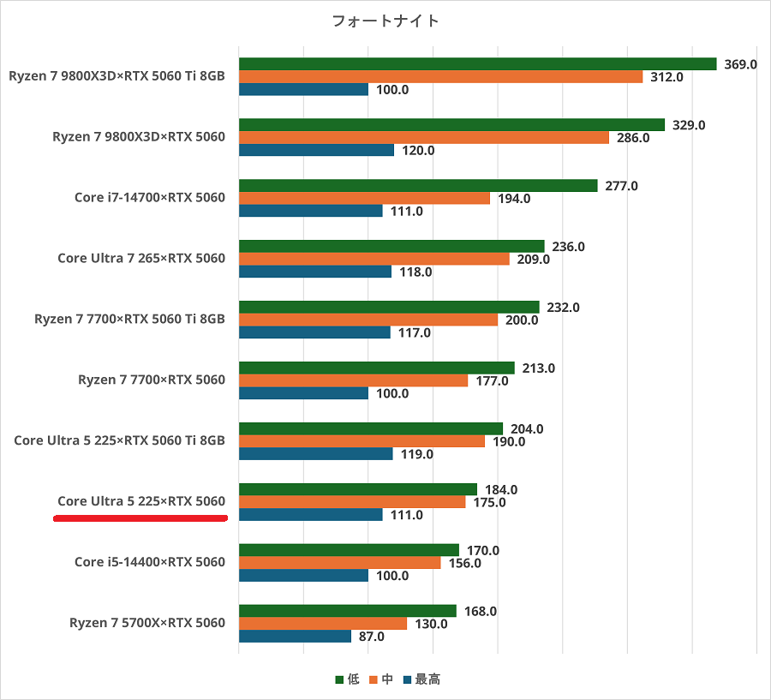The height and width of the screenshot is (700, 771).
Task: Click the orange 中 legend swatch
Action: [374, 679]
